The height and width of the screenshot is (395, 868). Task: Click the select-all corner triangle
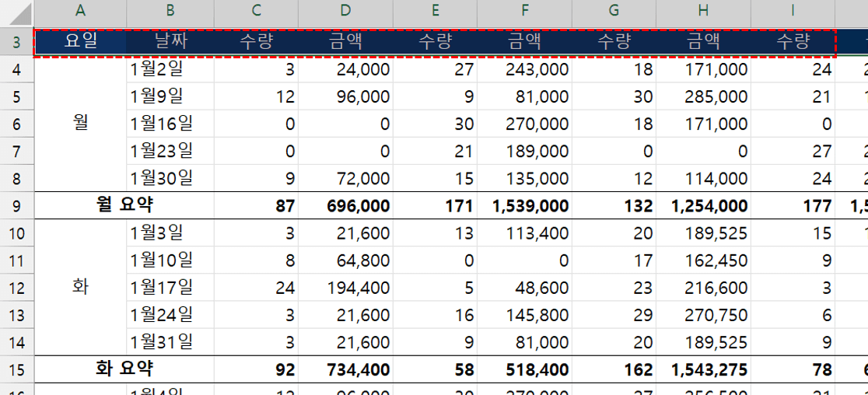(17, 12)
